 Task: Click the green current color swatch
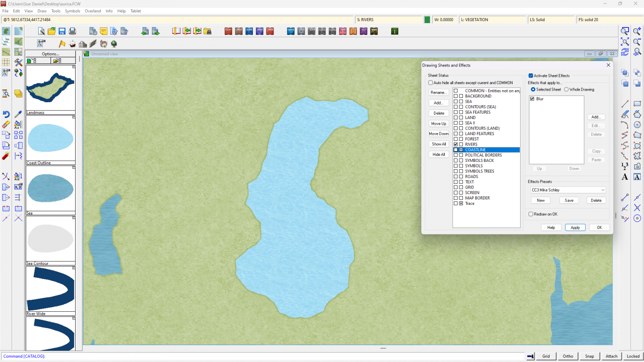point(427,19)
